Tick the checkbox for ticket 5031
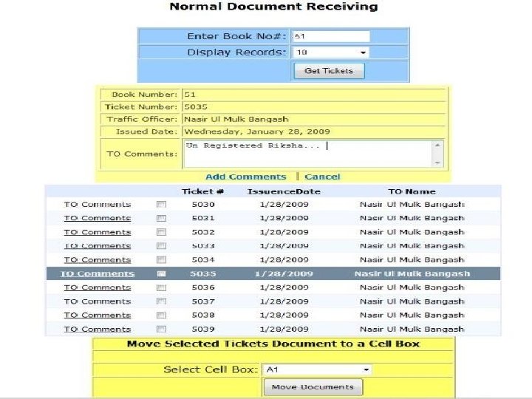The height and width of the screenshot is (399, 532). click(161, 218)
